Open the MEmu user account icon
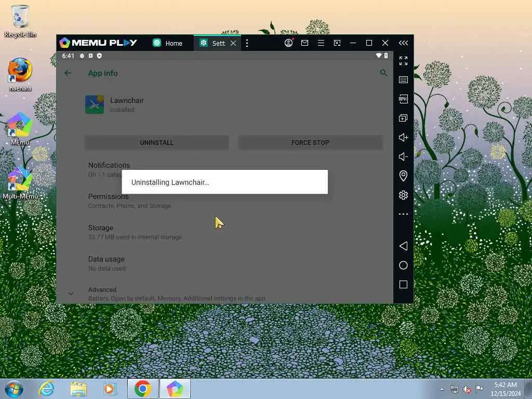 coord(288,43)
